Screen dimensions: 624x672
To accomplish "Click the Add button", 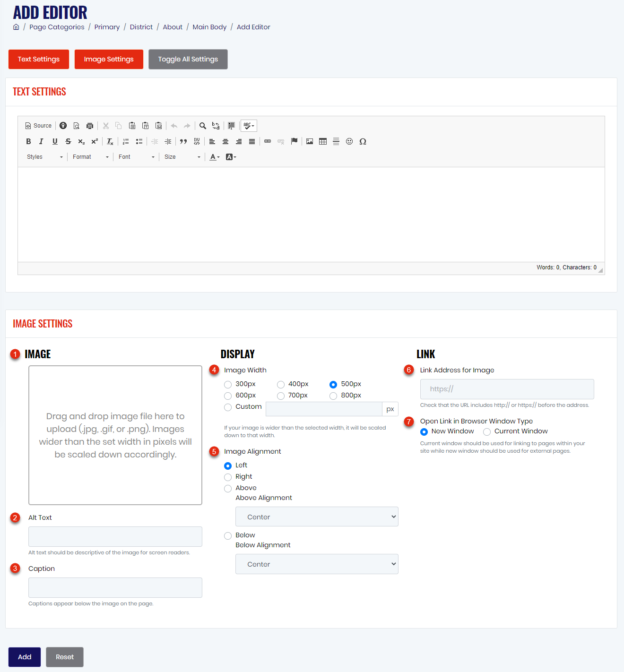I will pos(25,657).
